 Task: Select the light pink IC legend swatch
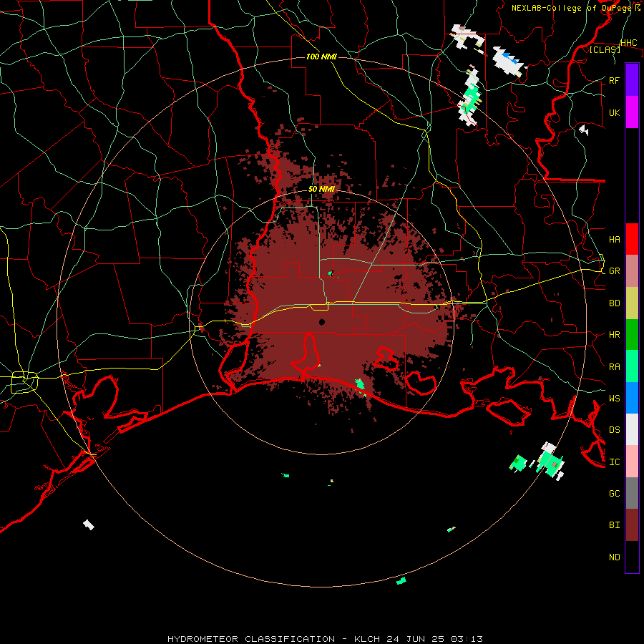(x=632, y=462)
